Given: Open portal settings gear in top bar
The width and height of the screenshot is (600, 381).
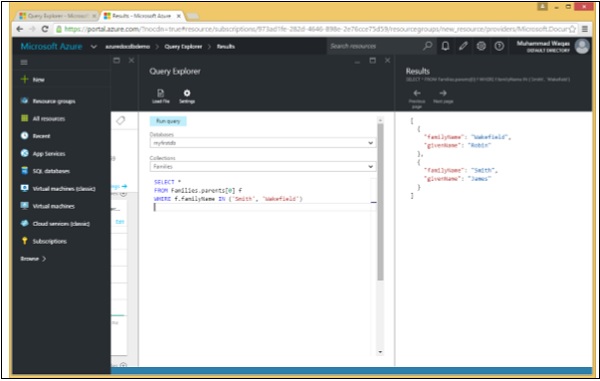Looking at the screenshot, I should [481, 46].
